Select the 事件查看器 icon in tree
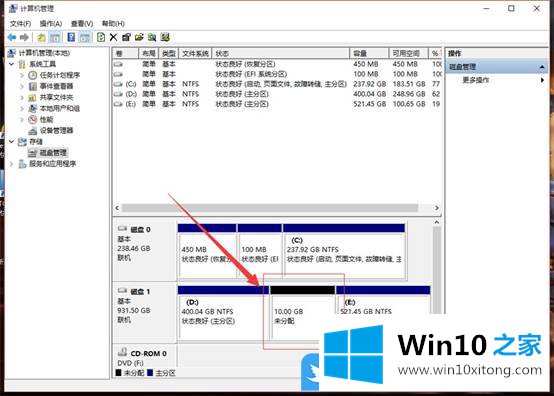 pyautogui.click(x=33, y=86)
